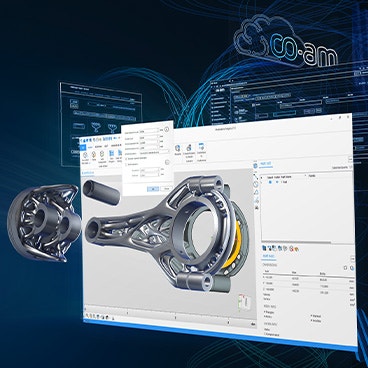Switch to the Part List tab heading
The height and width of the screenshot is (368, 368).
click(265, 164)
